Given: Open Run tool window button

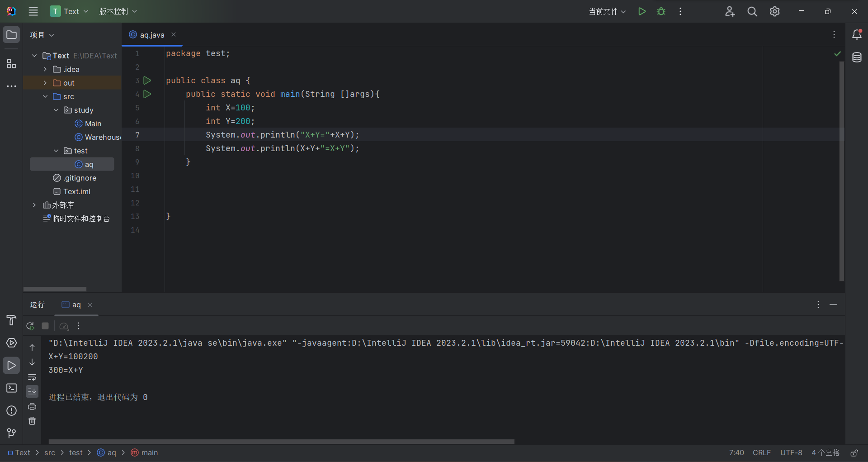Looking at the screenshot, I should click(12, 366).
